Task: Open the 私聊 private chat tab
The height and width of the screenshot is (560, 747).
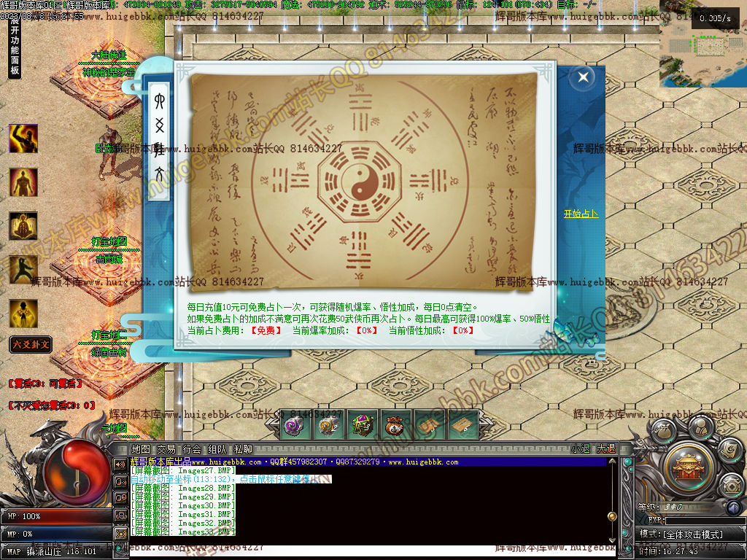Action: point(243,449)
